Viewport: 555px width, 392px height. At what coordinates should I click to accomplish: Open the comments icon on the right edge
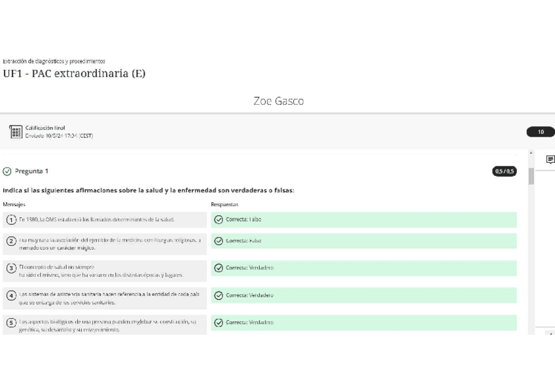pos(550,160)
